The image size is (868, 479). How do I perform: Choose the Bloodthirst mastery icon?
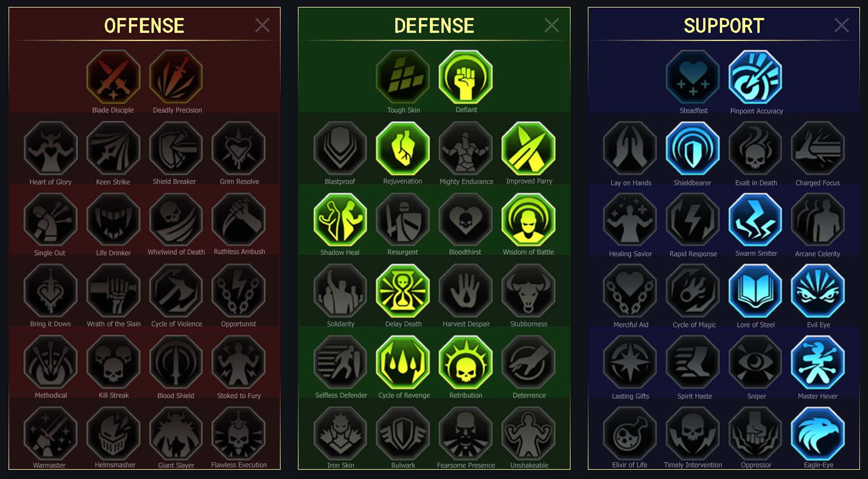466,220
